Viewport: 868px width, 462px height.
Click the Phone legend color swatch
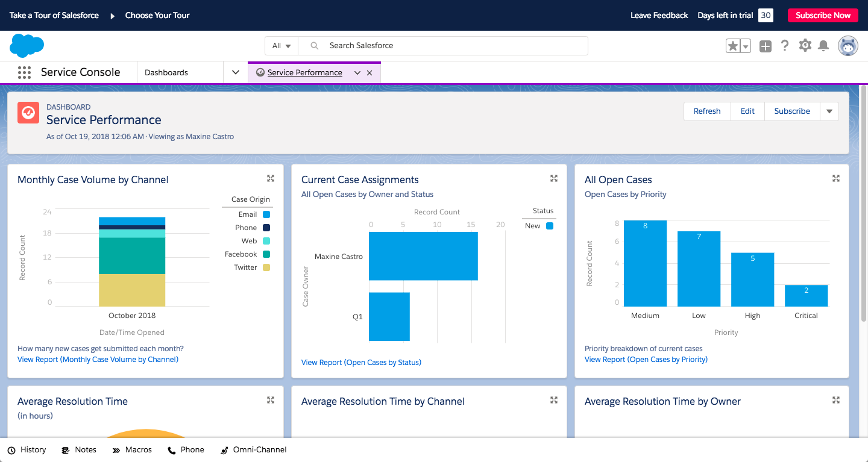pyautogui.click(x=266, y=228)
